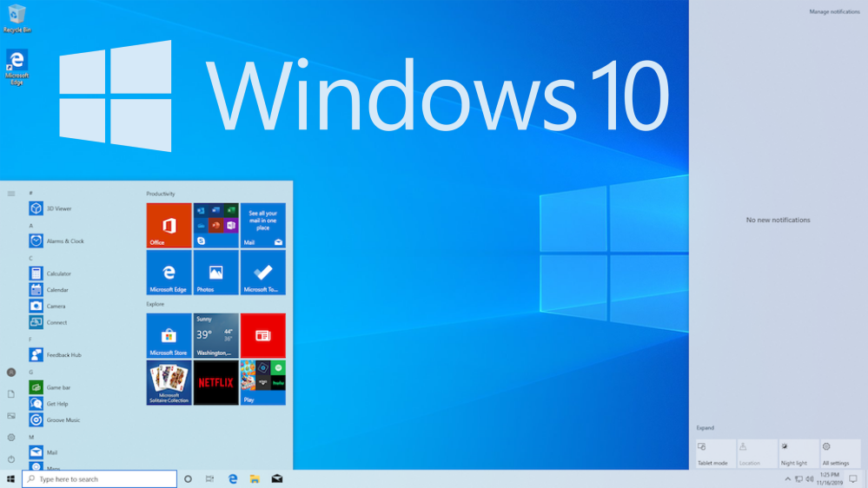Expand the Start menu hamburger
Screen dimensions: 868x488
(11, 194)
